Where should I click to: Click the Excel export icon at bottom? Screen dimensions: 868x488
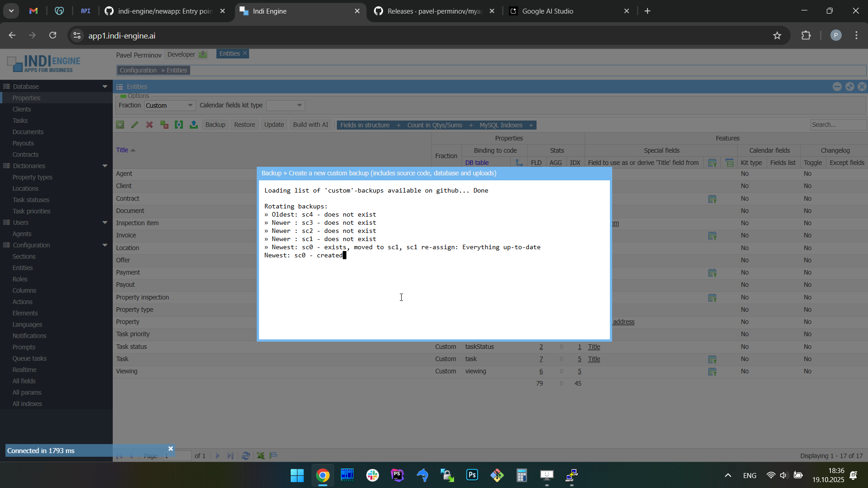pos(261,456)
